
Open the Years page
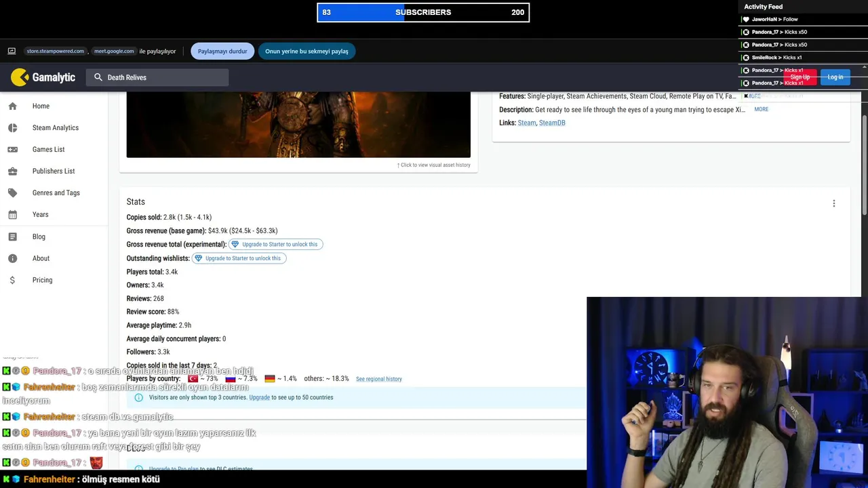[x=41, y=214]
